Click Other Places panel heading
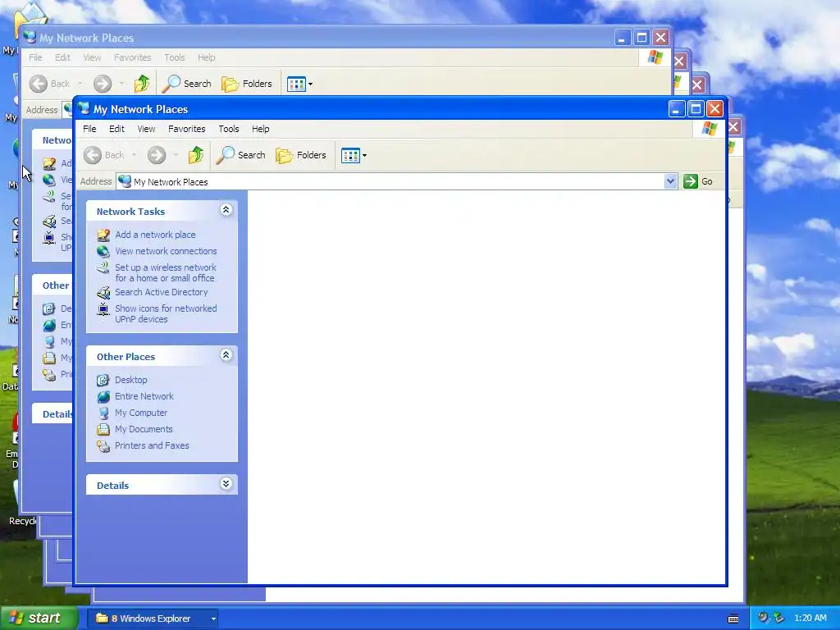 click(x=126, y=357)
